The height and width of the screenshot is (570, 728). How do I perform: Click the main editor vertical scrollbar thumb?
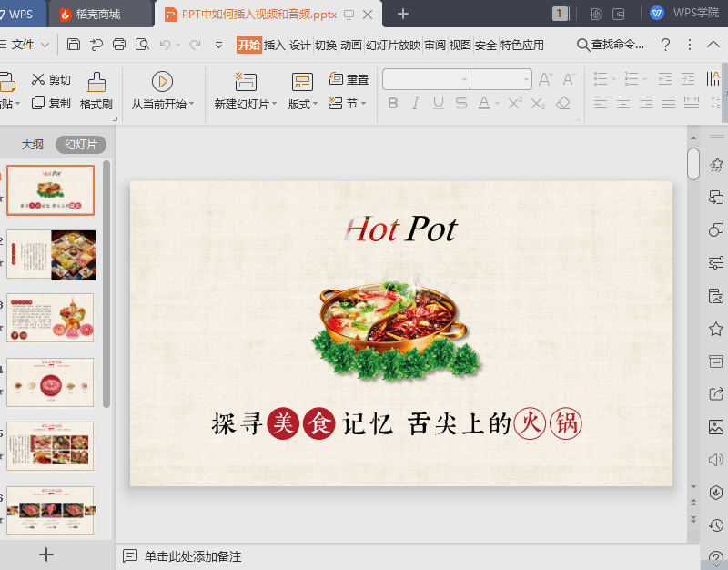(693, 164)
